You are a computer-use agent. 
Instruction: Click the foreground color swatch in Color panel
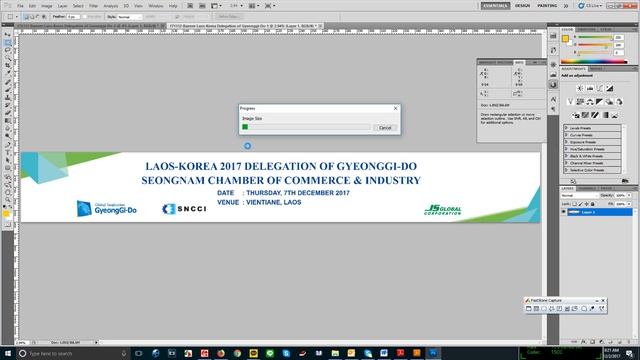[x=565, y=38]
